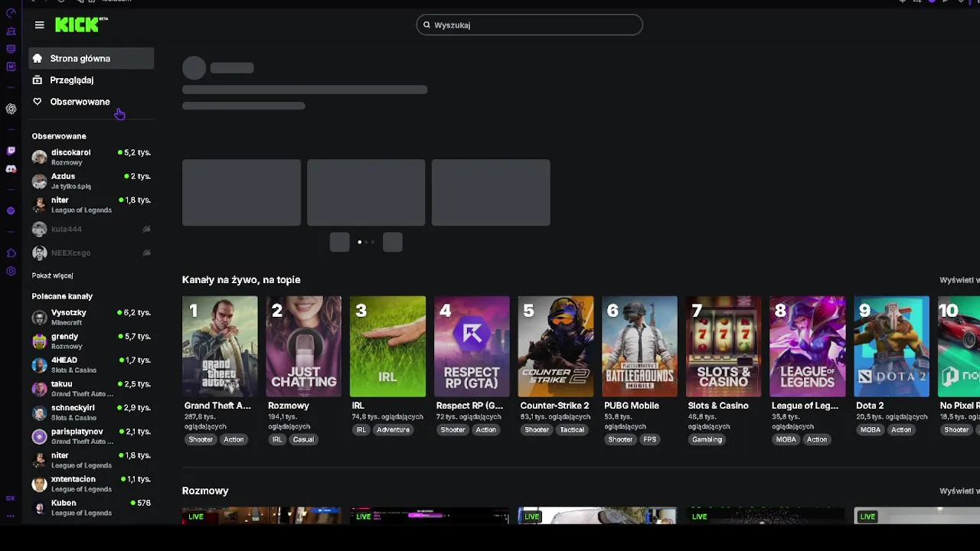Viewport: 980px width, 551px height.
Task: Open Twitch icon in browser sidebar
Action: click(x=11, y=151)
